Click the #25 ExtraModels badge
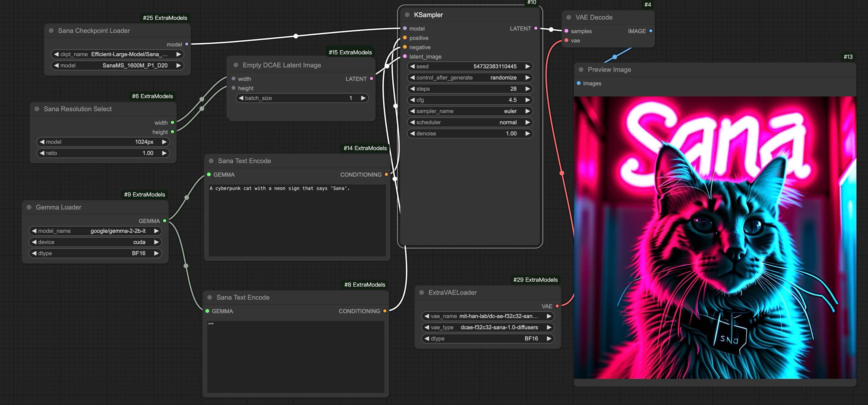Screen dimensions: 868x405 165,18
